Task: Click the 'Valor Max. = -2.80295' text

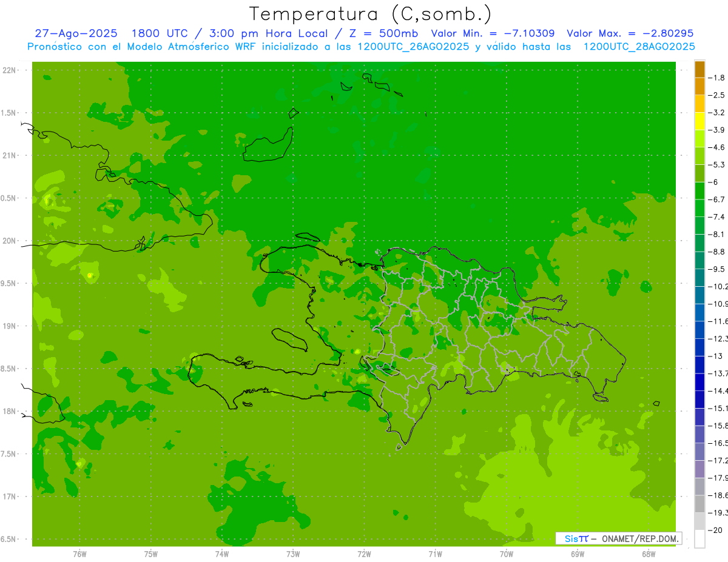Action: (630, 33)
